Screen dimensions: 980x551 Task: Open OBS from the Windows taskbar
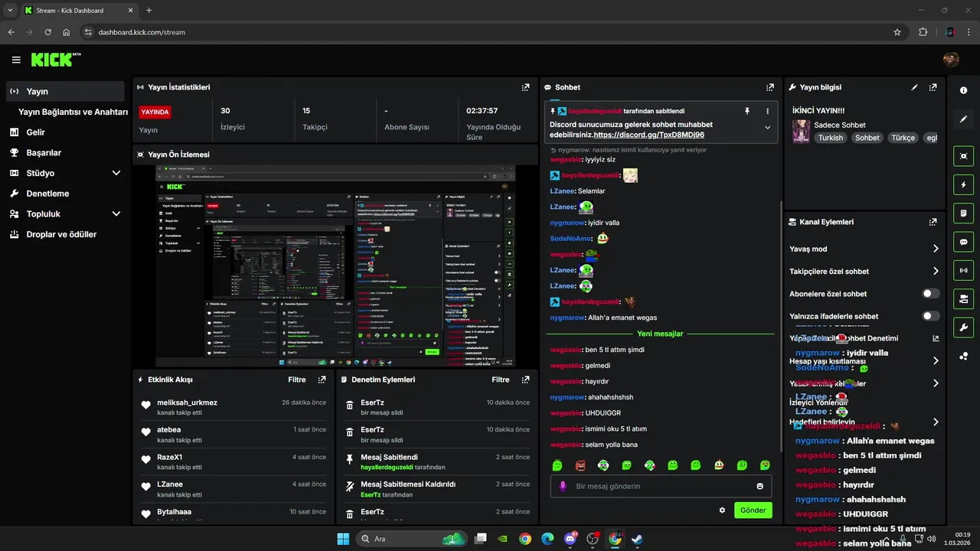pyautogui.click(x=592, y=539)
